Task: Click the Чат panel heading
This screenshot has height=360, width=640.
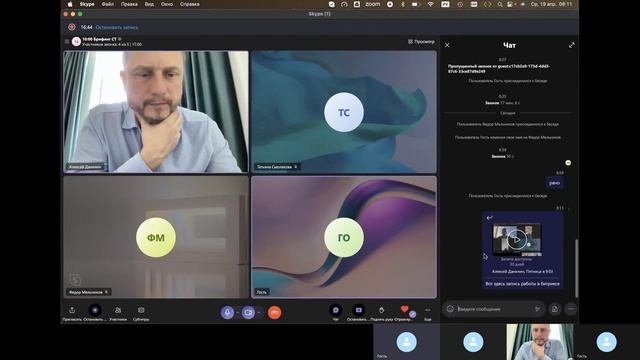Action: (x=509, y=45)
